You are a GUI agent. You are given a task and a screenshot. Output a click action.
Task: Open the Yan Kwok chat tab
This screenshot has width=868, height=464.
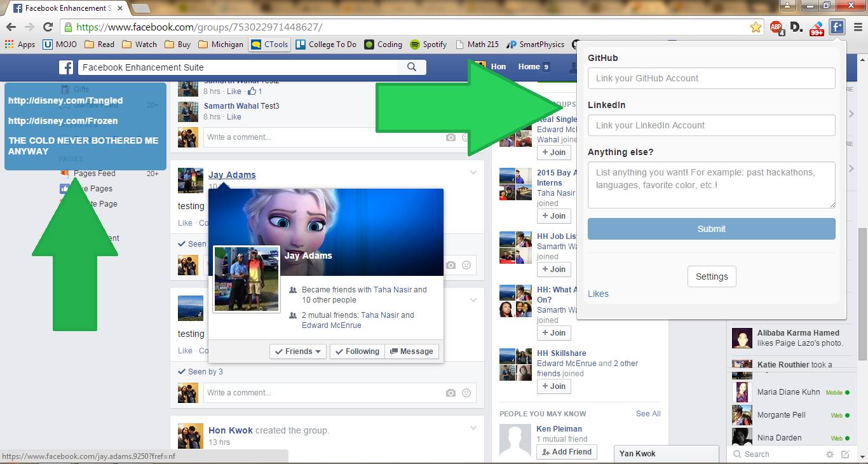pyautogui.click(x=667, y=454)
